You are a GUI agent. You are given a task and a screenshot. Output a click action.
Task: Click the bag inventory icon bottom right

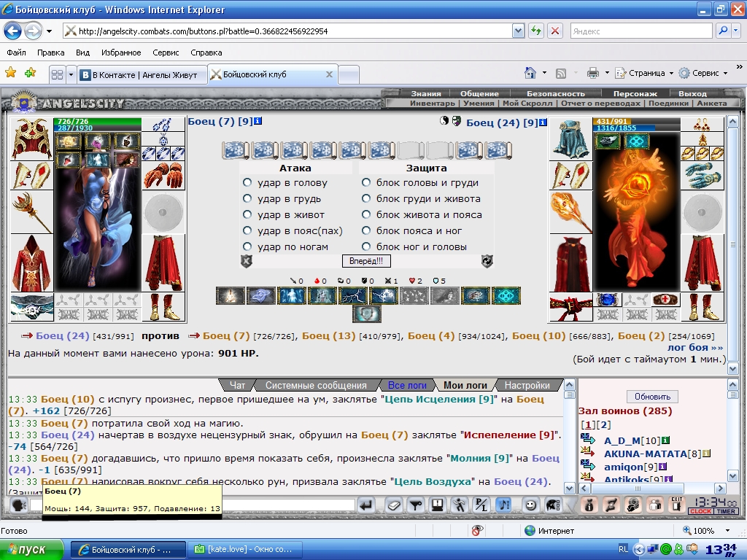coord(589,505)
